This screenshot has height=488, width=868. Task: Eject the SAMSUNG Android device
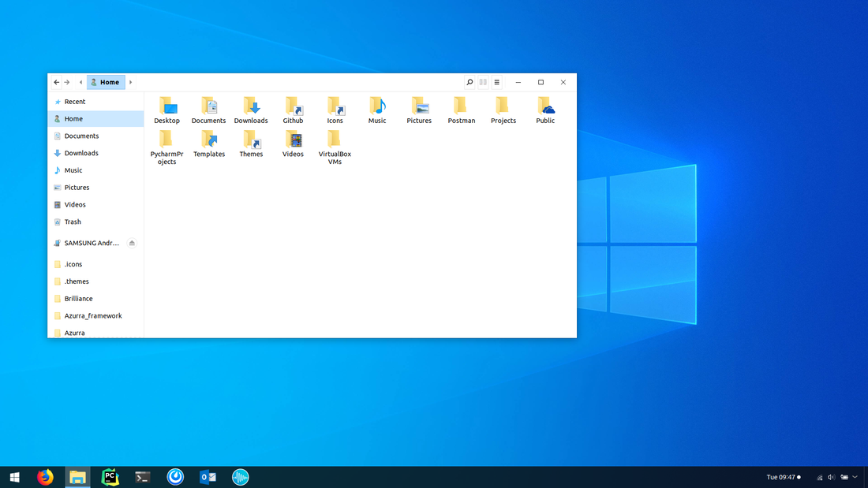pyautogui.click(x=132, y=243)
